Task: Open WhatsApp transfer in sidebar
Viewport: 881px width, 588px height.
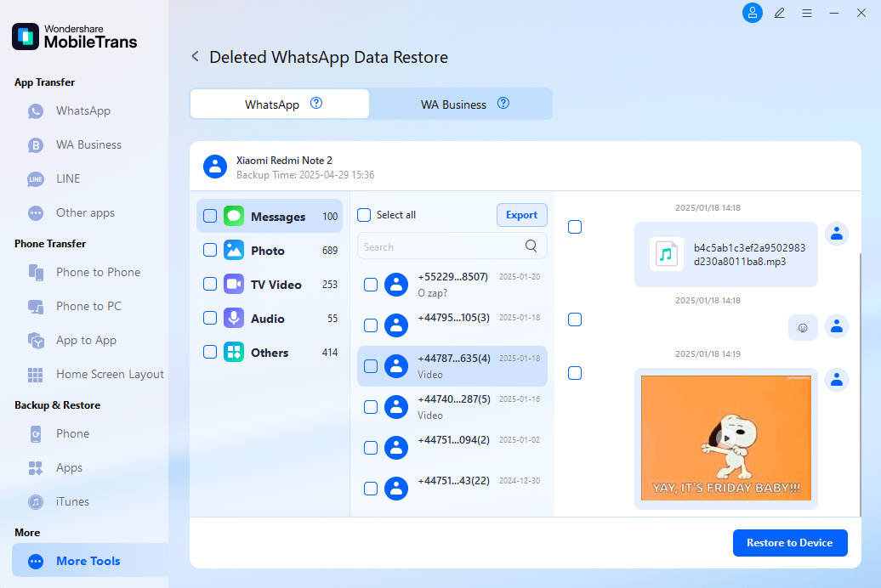Action: (x=82, y=110)
